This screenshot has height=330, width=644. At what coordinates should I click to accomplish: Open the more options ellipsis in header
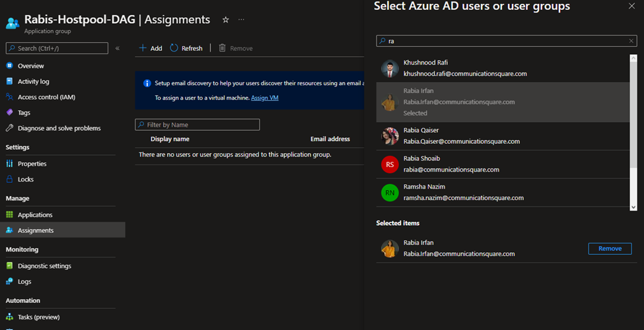241,20
